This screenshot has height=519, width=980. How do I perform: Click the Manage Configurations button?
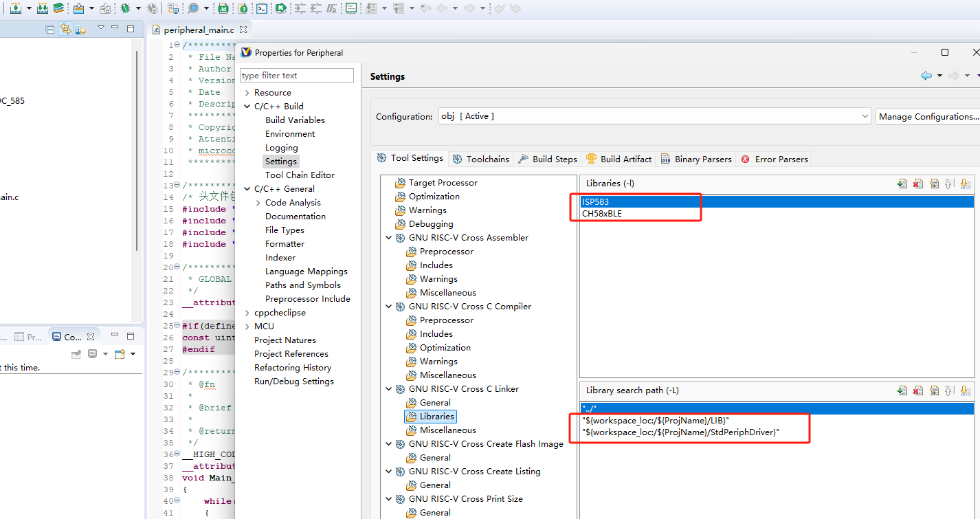[x=928, y=116]
